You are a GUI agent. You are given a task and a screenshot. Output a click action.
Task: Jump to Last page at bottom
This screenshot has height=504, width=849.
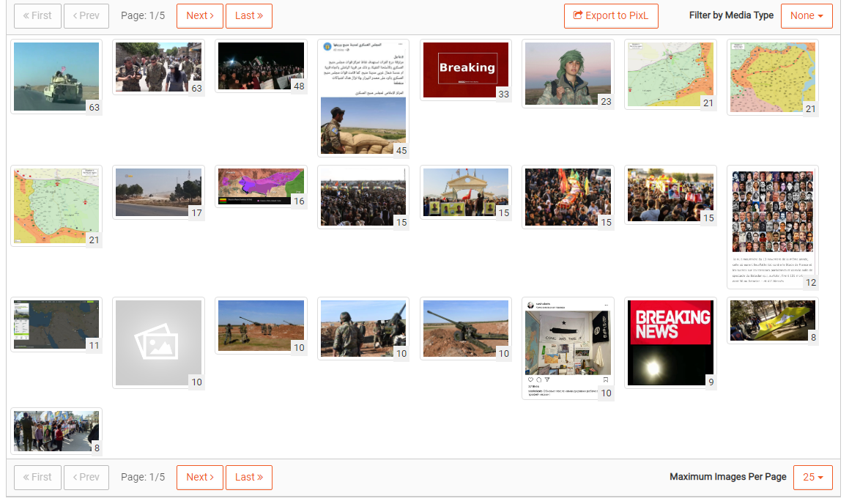pos(249,477)
